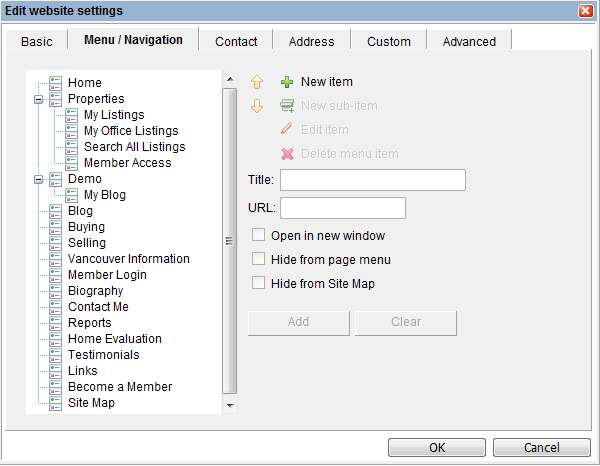Screen dimensions: 600x466
Task: Open the Custom tab
Action: 389,41
